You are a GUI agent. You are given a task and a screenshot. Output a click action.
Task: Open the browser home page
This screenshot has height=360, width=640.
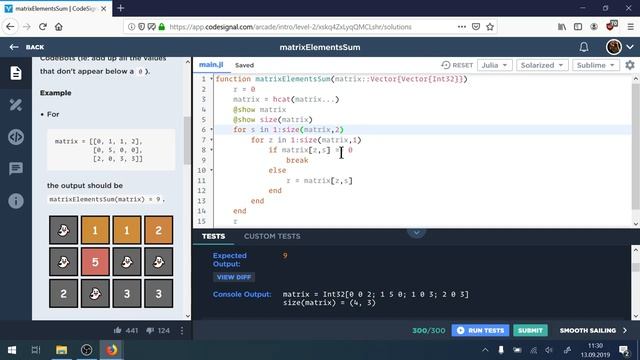tap(59, 27)
